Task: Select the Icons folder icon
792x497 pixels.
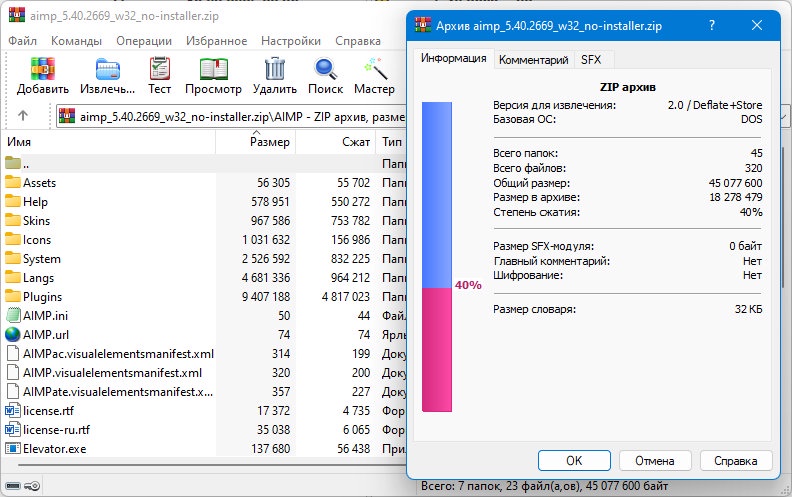Action: (13, 239)
